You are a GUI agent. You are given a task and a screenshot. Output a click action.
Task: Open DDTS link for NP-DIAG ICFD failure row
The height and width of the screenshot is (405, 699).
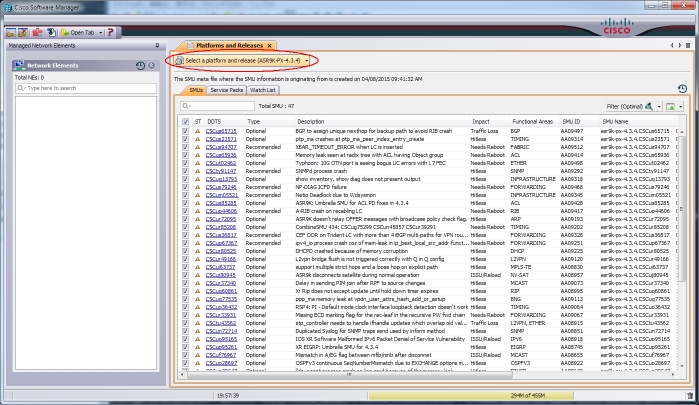(221, 187)
